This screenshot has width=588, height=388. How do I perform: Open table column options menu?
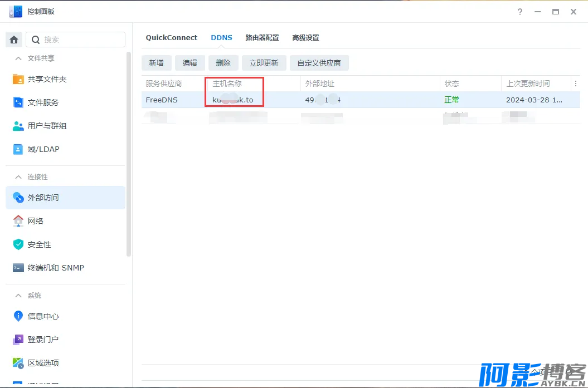[x=576, y=84]
